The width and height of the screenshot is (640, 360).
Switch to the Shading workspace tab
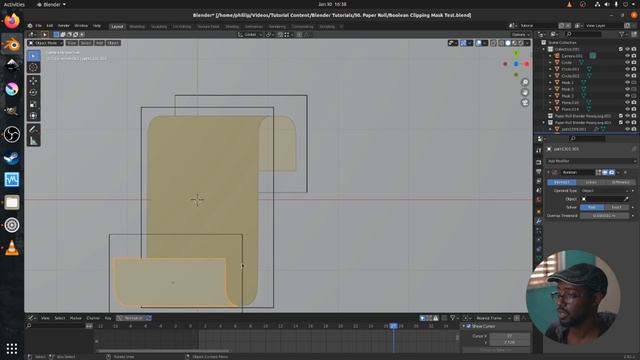231,27
